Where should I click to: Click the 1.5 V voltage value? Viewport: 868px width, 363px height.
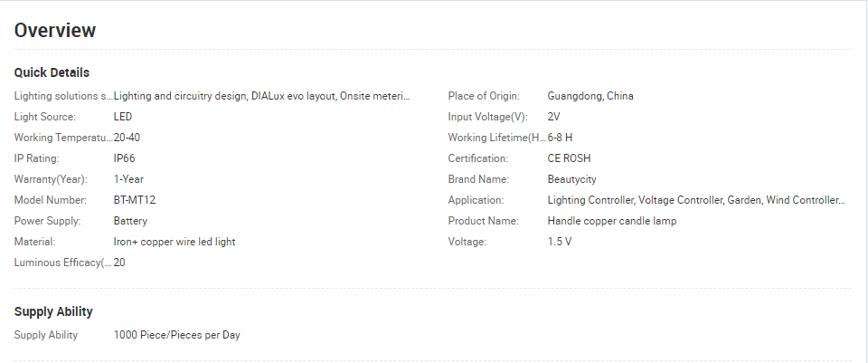pos(559,242)
